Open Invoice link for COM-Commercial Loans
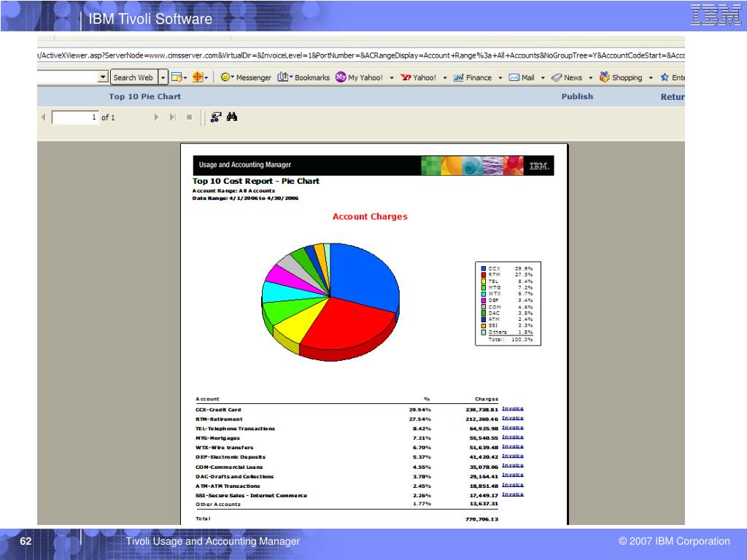The height and width of the screenshot is (560, 747). 513,466
